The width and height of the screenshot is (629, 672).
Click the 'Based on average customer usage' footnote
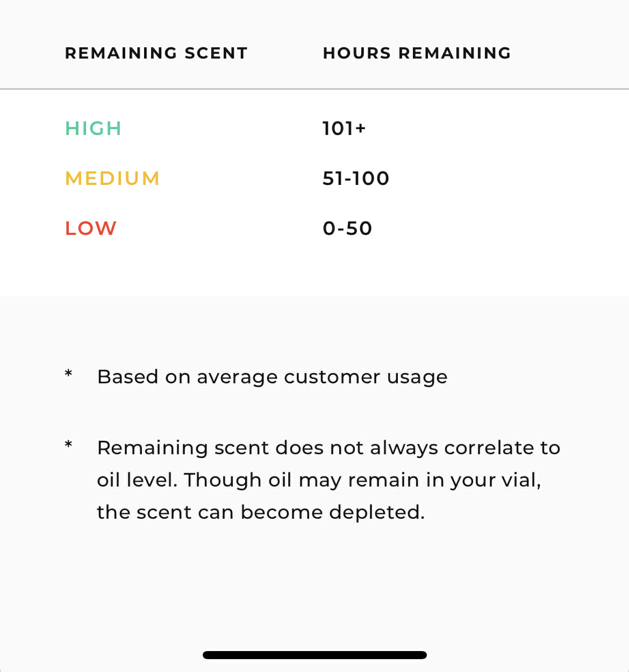click(272, 377)
